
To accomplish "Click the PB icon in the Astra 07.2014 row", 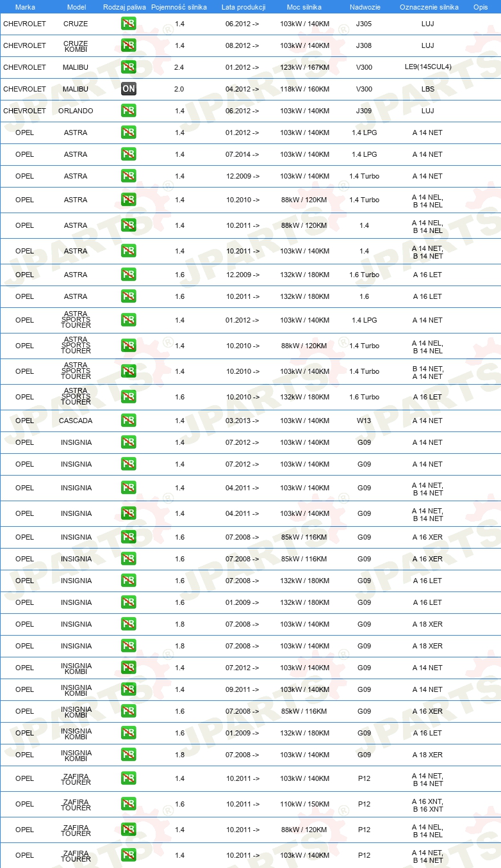I will [129, 154].
